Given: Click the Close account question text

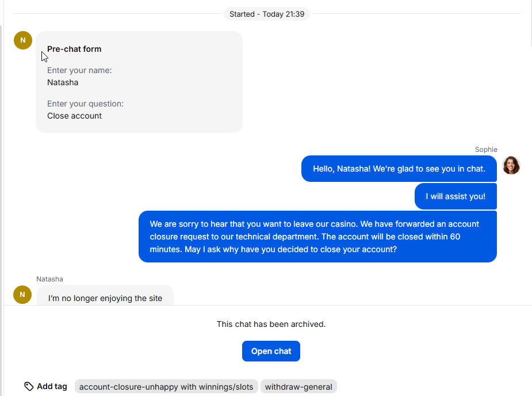Looking at the screenshot, I should [x=74, y=116].
